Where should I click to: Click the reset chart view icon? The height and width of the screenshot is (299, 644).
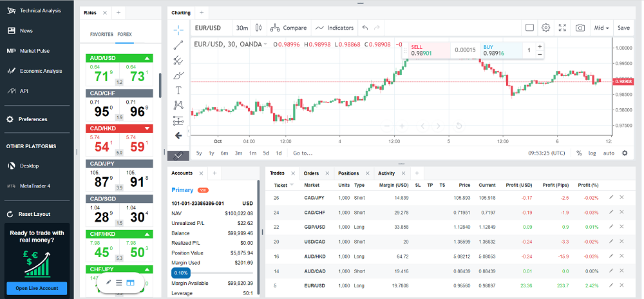point(459,126)
